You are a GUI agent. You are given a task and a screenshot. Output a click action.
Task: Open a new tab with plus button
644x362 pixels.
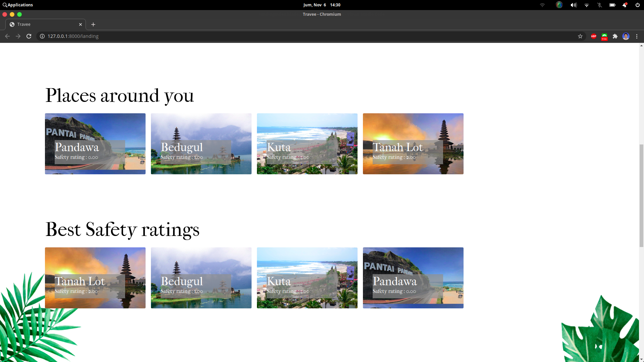pos(93,24)
